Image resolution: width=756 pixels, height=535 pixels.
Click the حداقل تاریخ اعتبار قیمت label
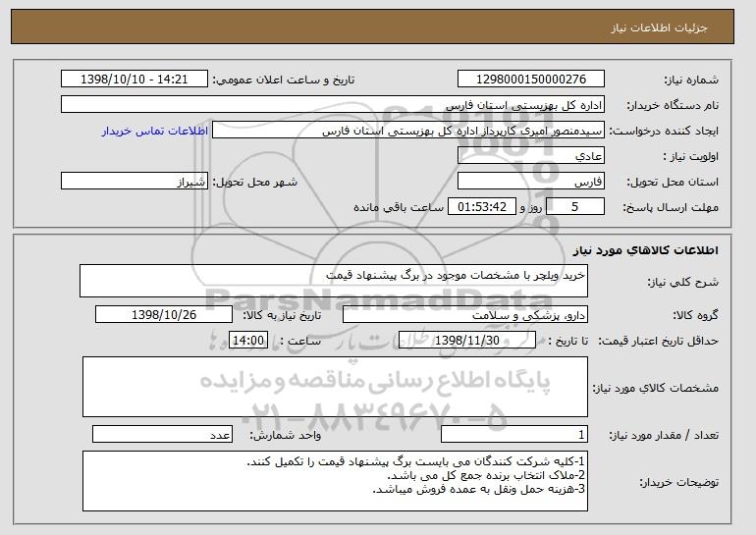click(658, 341)
